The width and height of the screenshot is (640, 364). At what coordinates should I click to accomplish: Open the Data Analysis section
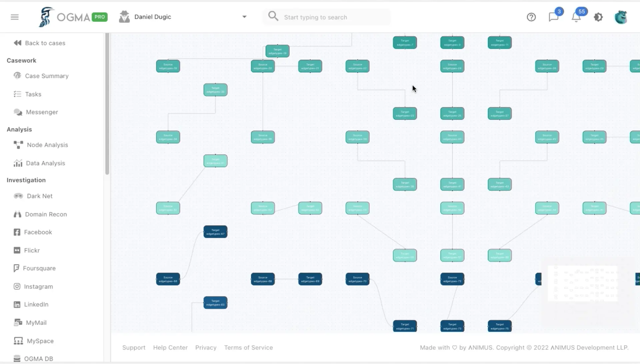(x=45, y=163)
